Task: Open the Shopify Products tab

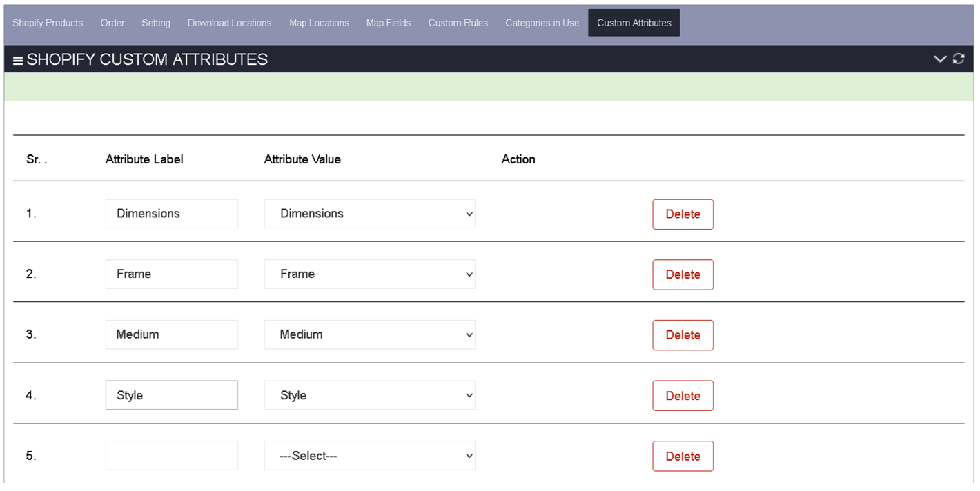Action: pyautogui.click(x=48, y=23)
